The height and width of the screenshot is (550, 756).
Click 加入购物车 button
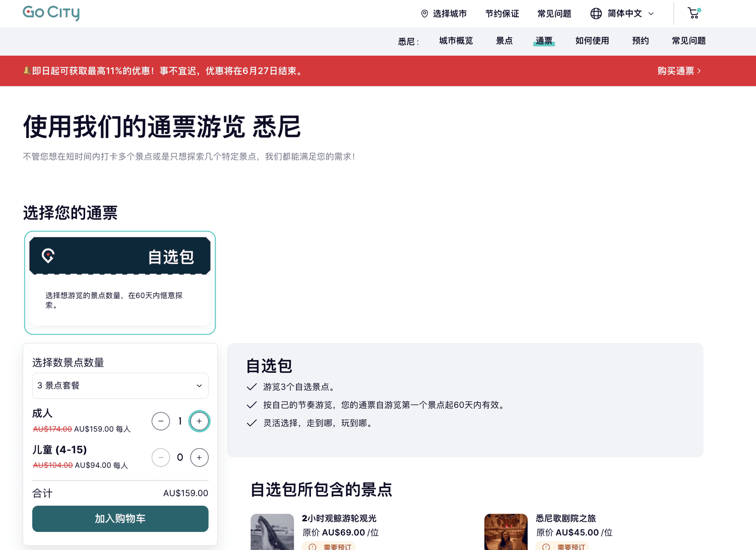coord(120,519)
